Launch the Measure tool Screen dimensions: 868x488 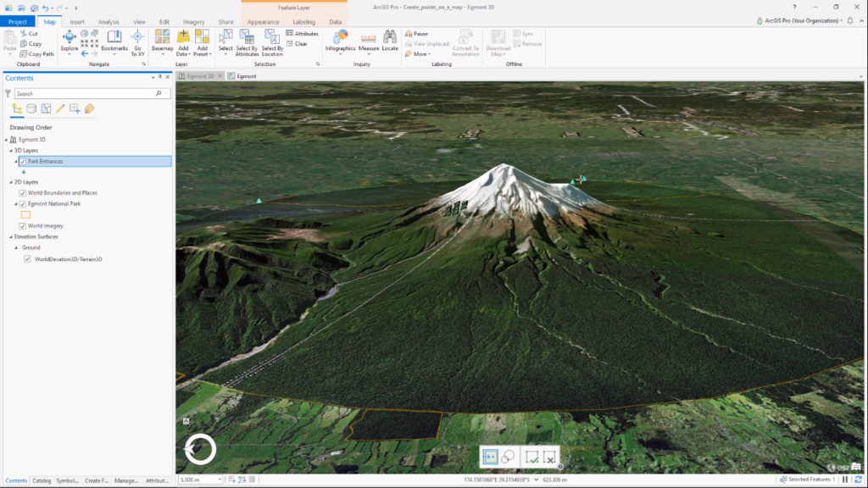pyautogui.click(x=367, y=42)
